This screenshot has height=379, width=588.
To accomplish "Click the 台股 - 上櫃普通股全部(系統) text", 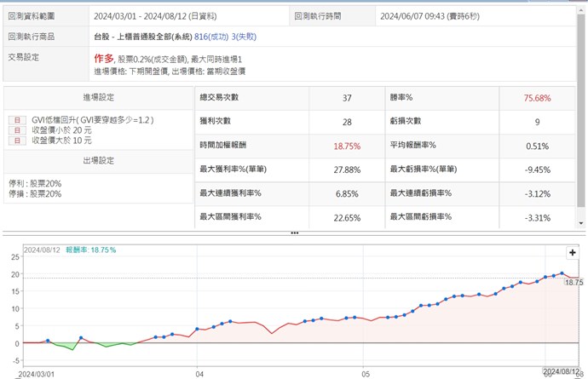I will point(143,37).
